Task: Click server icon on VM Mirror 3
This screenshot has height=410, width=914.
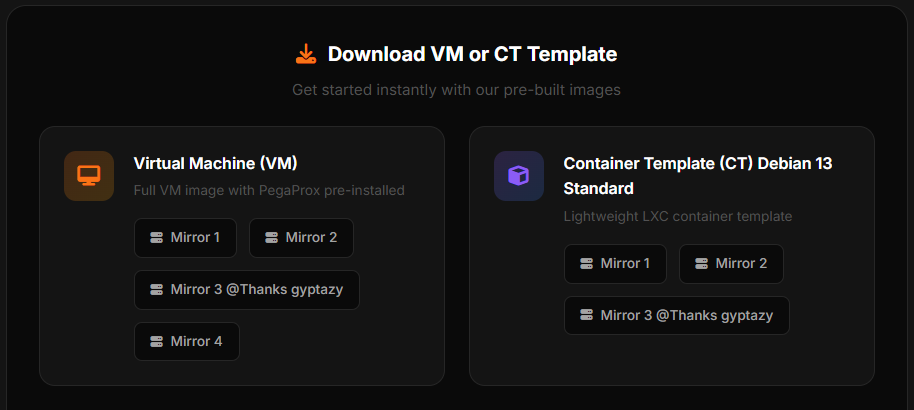Action: [x=156, y=290]
